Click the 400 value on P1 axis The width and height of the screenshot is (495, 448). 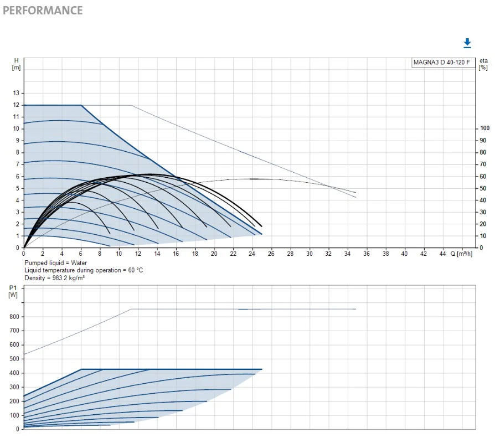pyautogui.click(x=14, y=373)
